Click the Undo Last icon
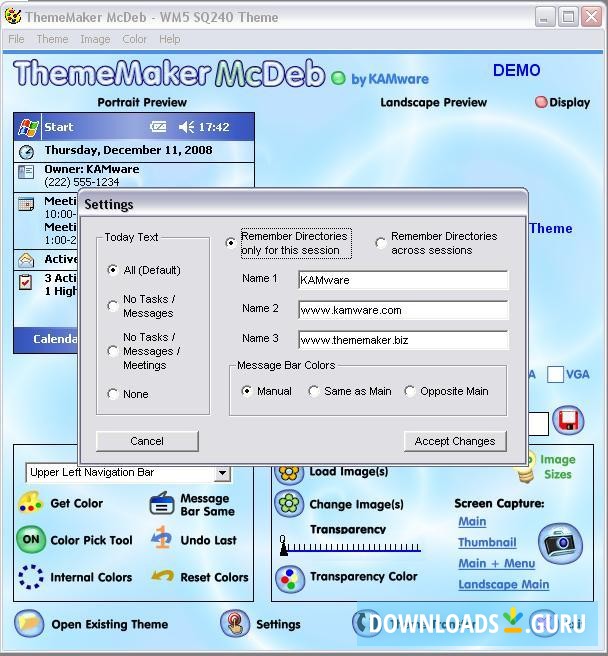The image size is (608, 656). [162, 538]
